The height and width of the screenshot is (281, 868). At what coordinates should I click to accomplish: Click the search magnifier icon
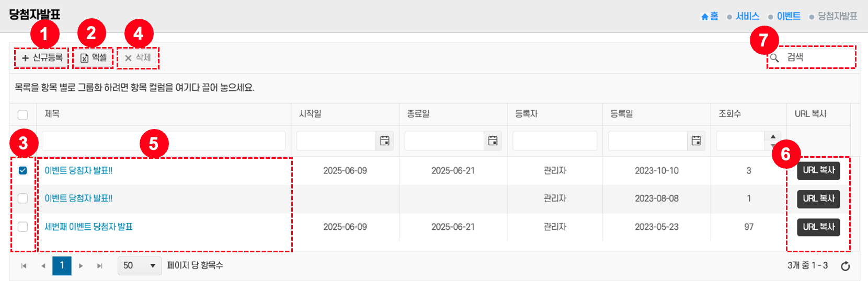[x=775, y=57]
